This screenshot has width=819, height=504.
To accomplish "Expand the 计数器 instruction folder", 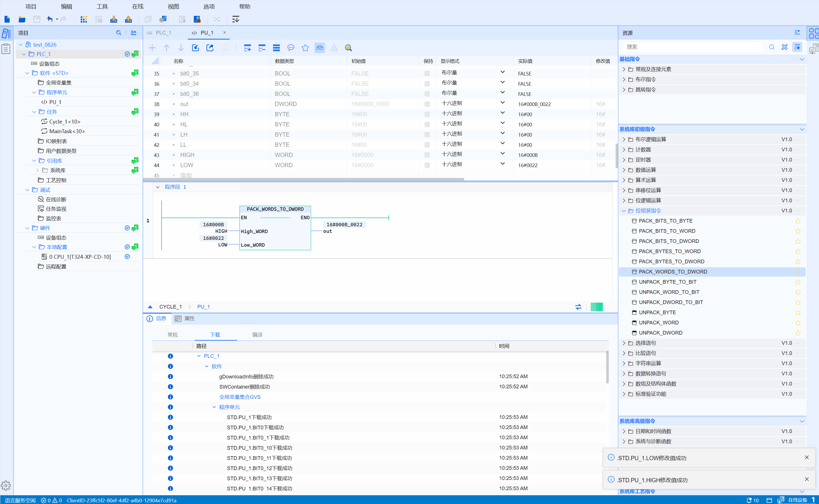I will (x=624, y=150).
